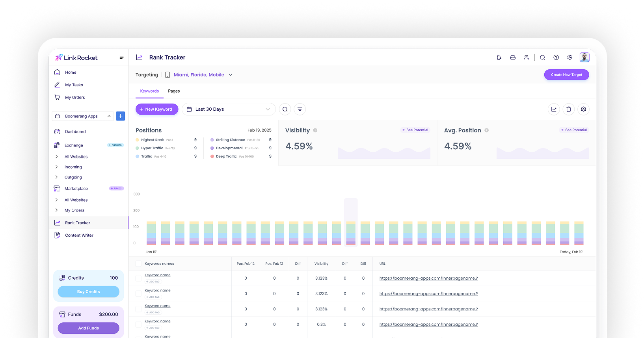
Task: Open My Orders below My Tasks
Action: (75, 98)
